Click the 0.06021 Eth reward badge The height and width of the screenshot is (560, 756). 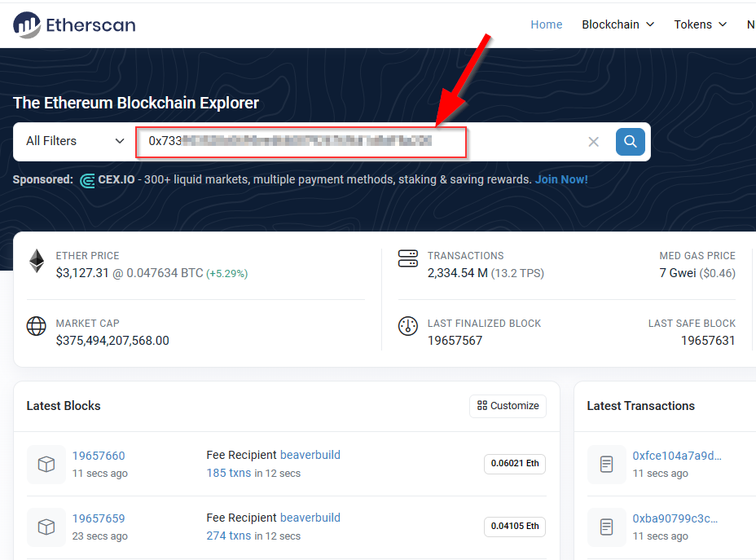[x=515, y=464]
